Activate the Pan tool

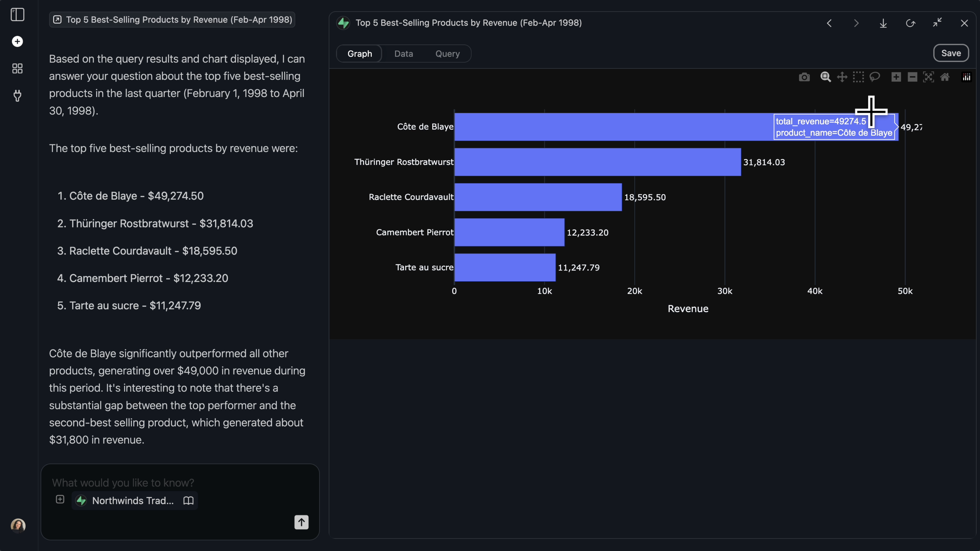(x=842, y=77)
